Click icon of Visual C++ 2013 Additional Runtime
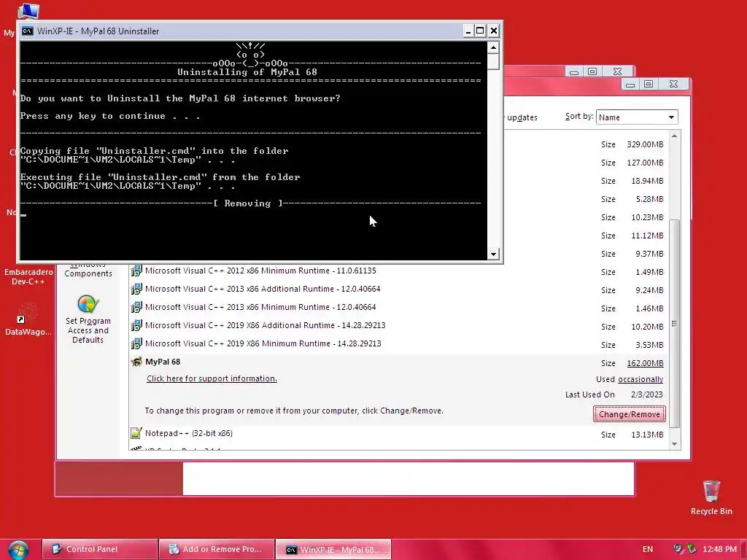The image size is (747, 560). 136,289
